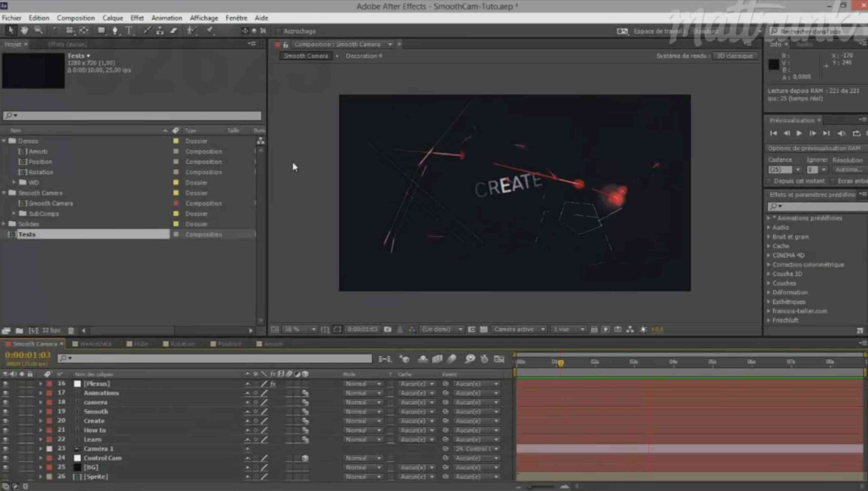
Task: Check the Depuis cet instant option
Action: tap(769, 181)
